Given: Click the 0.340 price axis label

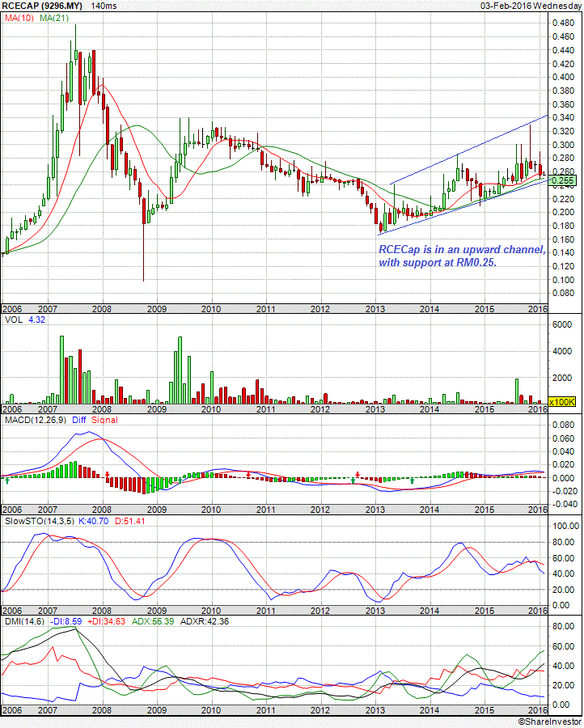Looking at the screenshot, I should click(564, 117).
